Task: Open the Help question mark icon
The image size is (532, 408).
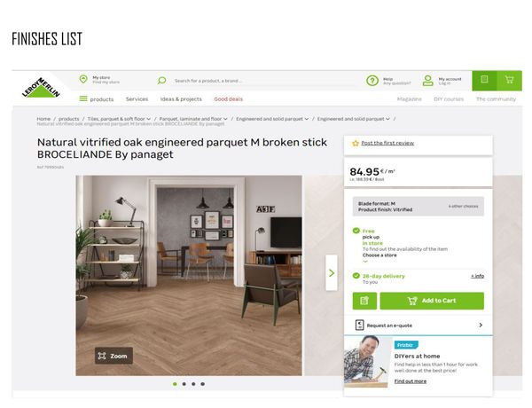Action: click(372, 81)
